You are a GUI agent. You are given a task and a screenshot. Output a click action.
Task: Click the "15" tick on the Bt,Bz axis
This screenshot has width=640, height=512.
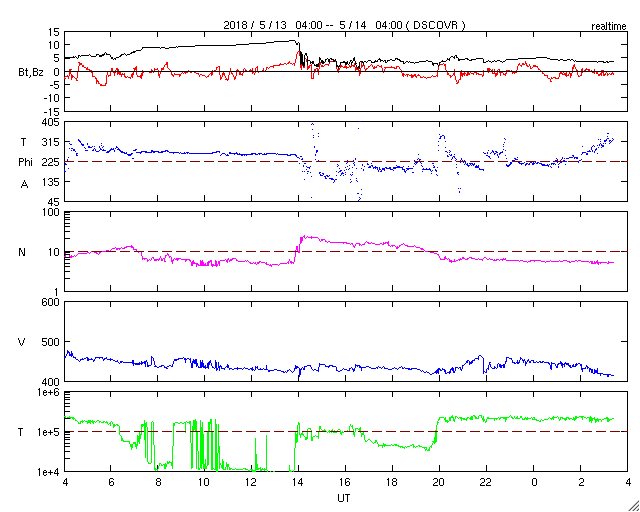pos(53,32)
